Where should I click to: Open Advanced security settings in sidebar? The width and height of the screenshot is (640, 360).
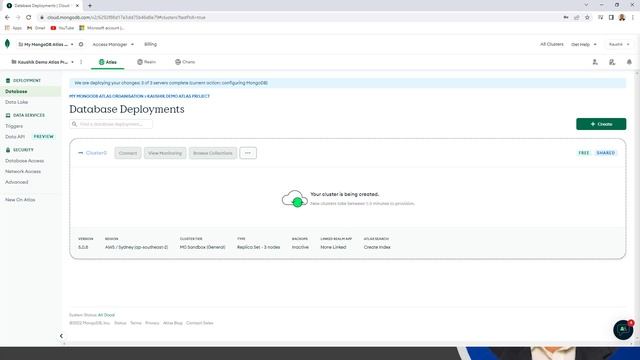coord(17,182)
